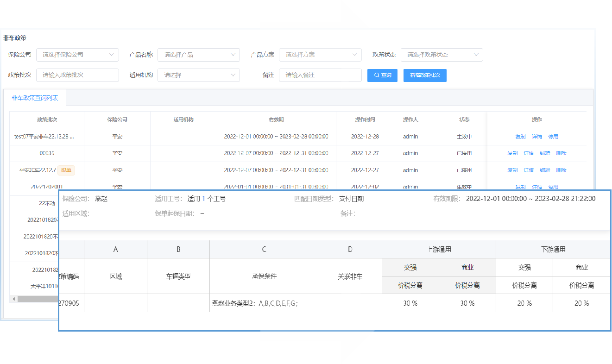Focus the 备注 input field
The image size is (612, 364).
coord(320,75)
